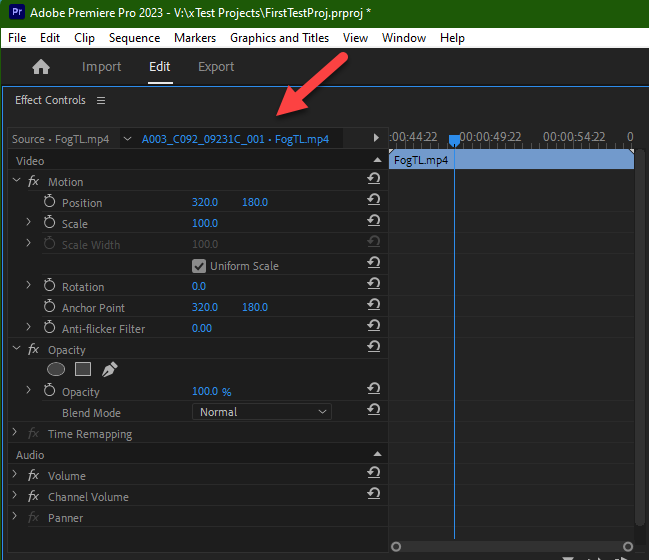
Task: Toggle the Opacity fx effect on/off
Action: pos(33,350)
